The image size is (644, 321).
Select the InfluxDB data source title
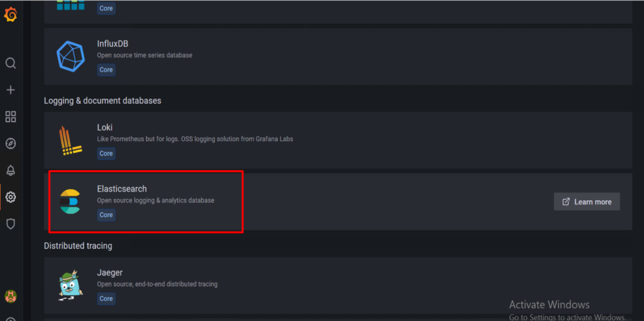point(113,43)
